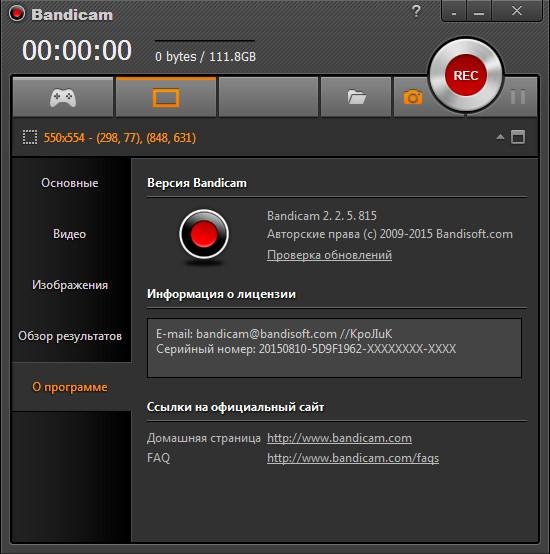Open the Основные settings tab
Screen dimensions: 550x554
70,183
